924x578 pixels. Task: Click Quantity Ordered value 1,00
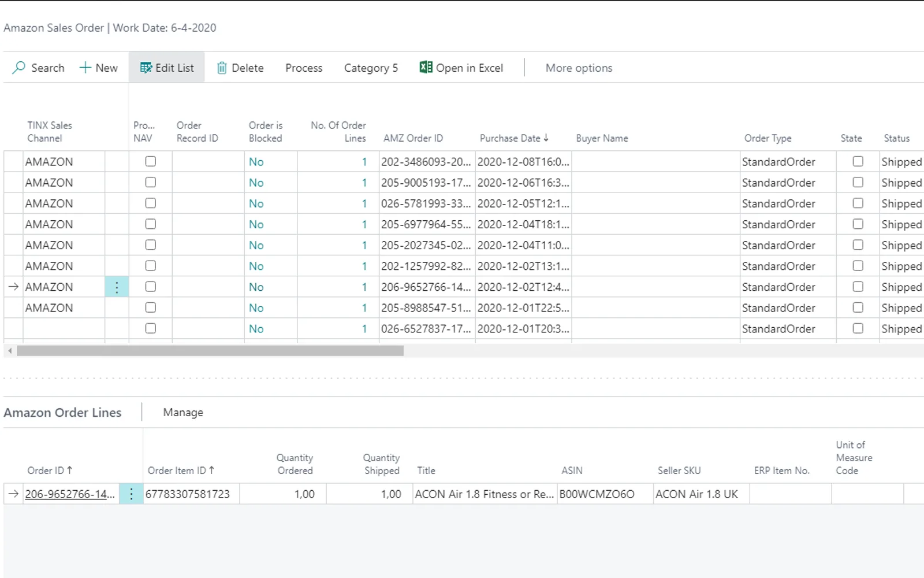click(x=304, y=494)
